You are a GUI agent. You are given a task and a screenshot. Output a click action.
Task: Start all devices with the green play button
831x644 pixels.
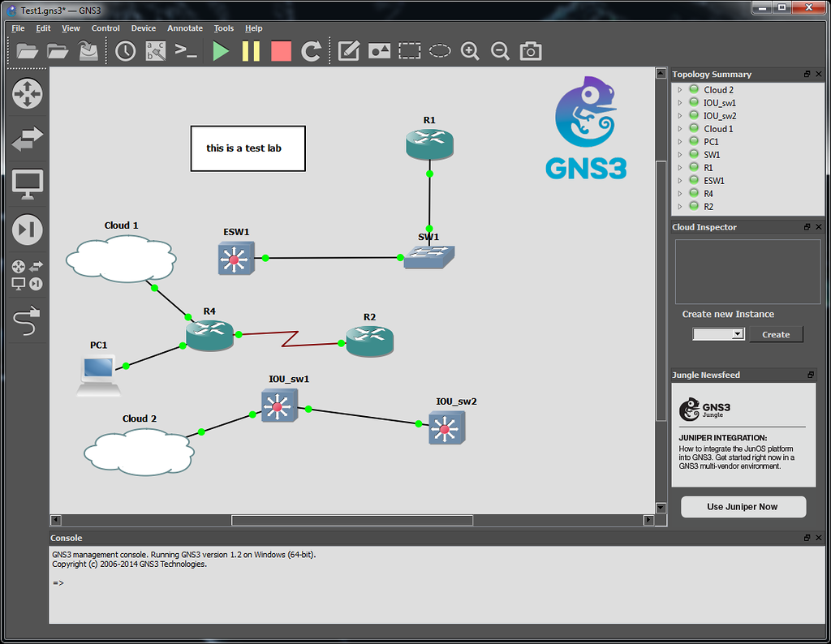click(x=221, y=51)
